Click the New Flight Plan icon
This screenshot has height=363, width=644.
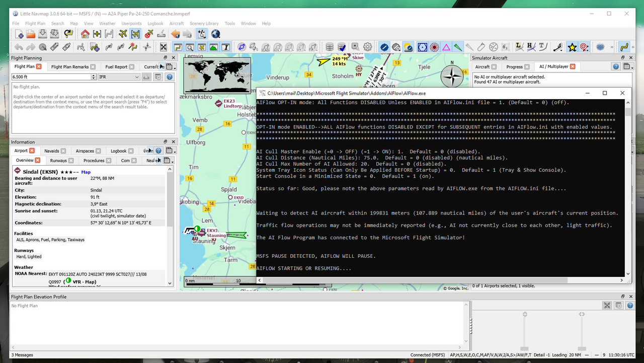19,34
